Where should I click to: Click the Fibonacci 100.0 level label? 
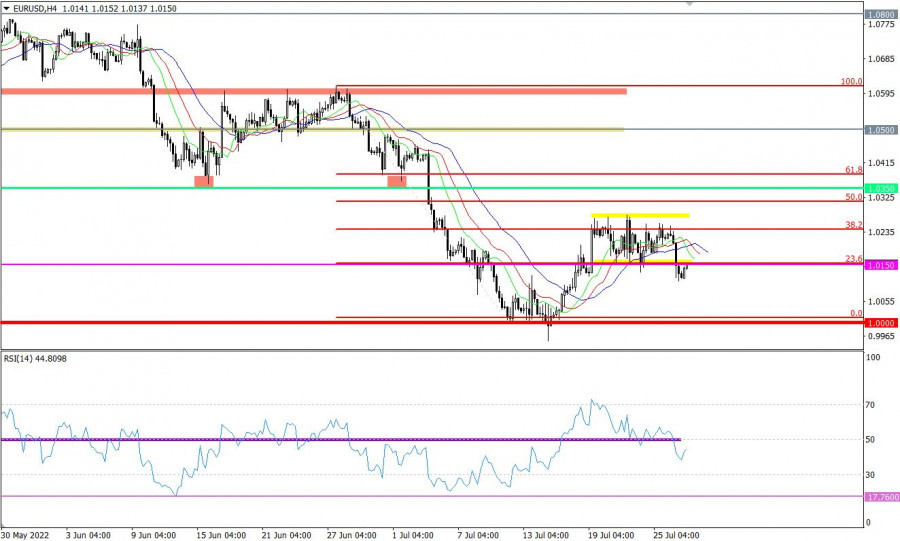850,81
